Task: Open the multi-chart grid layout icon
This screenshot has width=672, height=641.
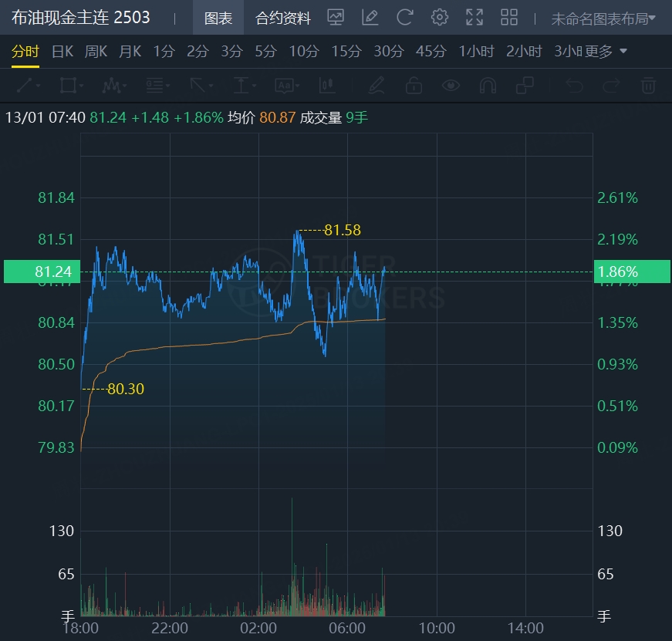Action: point(509,17)
